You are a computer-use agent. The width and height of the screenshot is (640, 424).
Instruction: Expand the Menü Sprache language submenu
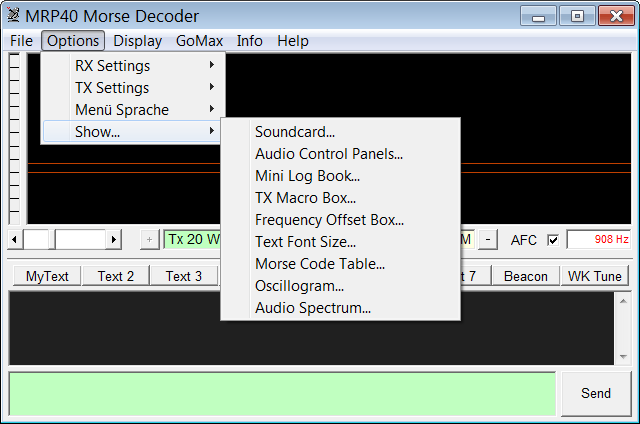pyautogui.click(x=122, y=110)
